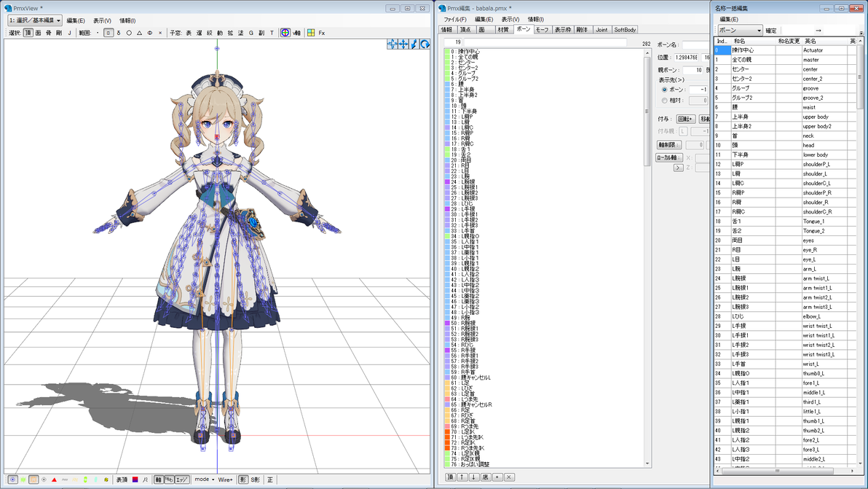This screenshot has height=489, width=868.
Task: Click the 'upper body' cell in name table
Action: (824, 117)
